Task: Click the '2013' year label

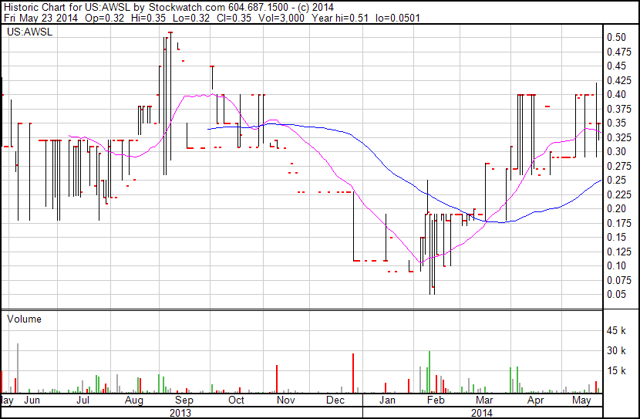Action: pos(180,413)
